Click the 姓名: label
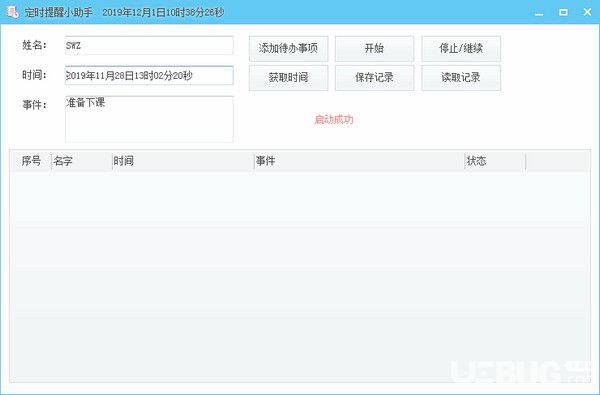The image size is (600, 395). (x=34, y=45)
